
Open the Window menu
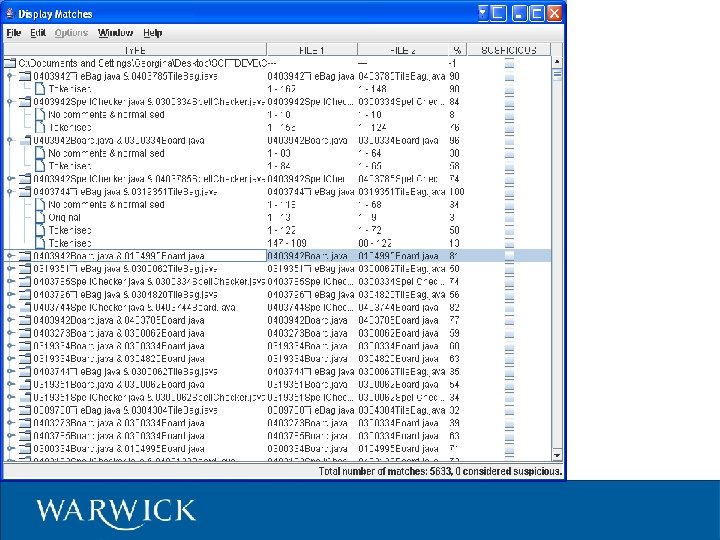coord(115,33)
